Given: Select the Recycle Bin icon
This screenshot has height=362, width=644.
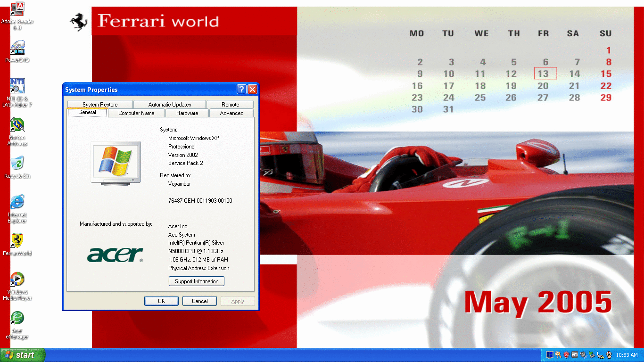Looking at the screenshot, I should pos(17,163).
